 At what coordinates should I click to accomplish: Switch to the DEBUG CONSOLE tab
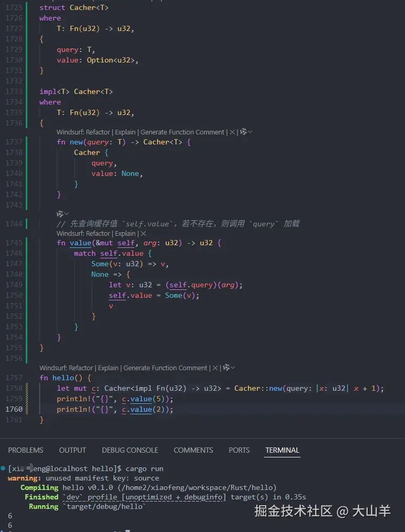(130, 450)
